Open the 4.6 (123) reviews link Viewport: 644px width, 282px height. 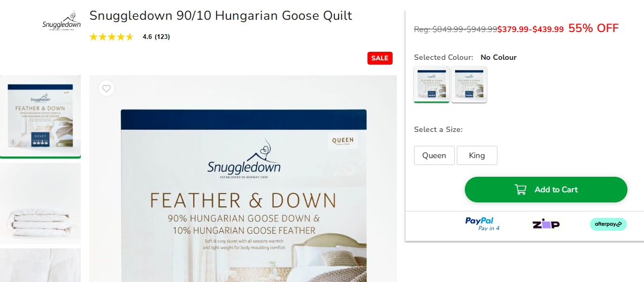tap(156, 37)
